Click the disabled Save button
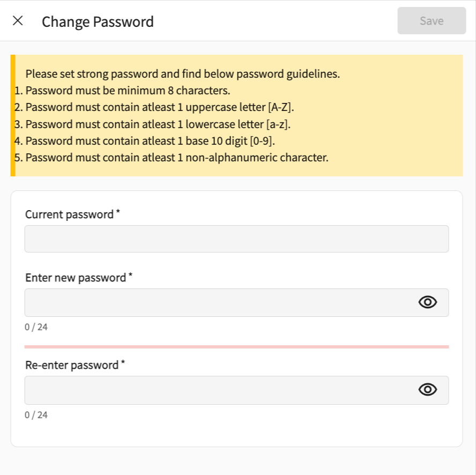The height and width of the screenshot is (475, 476). [x=432, y=21]
